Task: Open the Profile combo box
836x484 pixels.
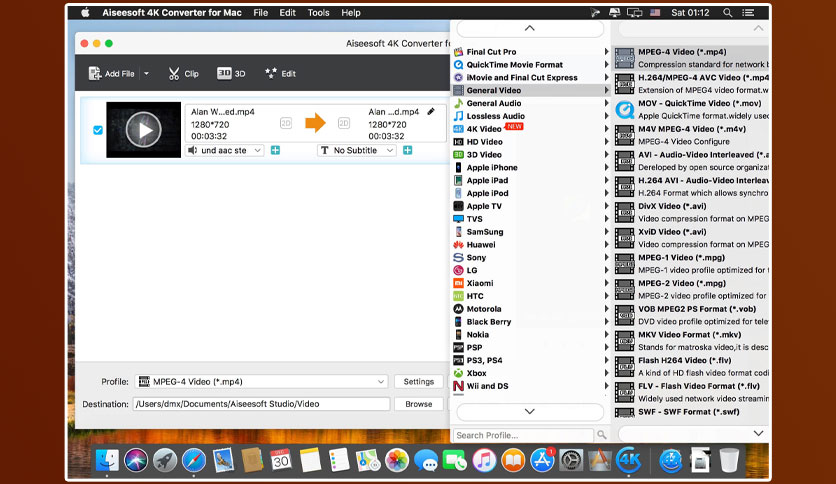Action: tap(261, 382)
